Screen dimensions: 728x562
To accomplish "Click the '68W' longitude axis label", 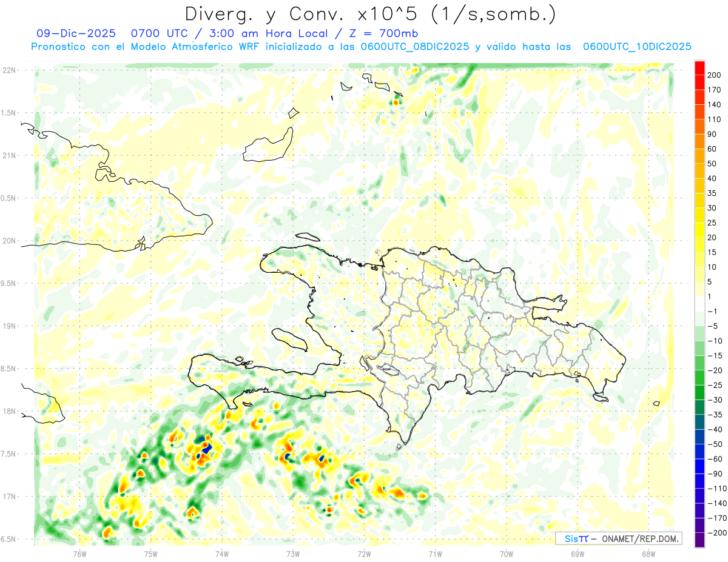I will pyautogui.click(x=648, y=554).
